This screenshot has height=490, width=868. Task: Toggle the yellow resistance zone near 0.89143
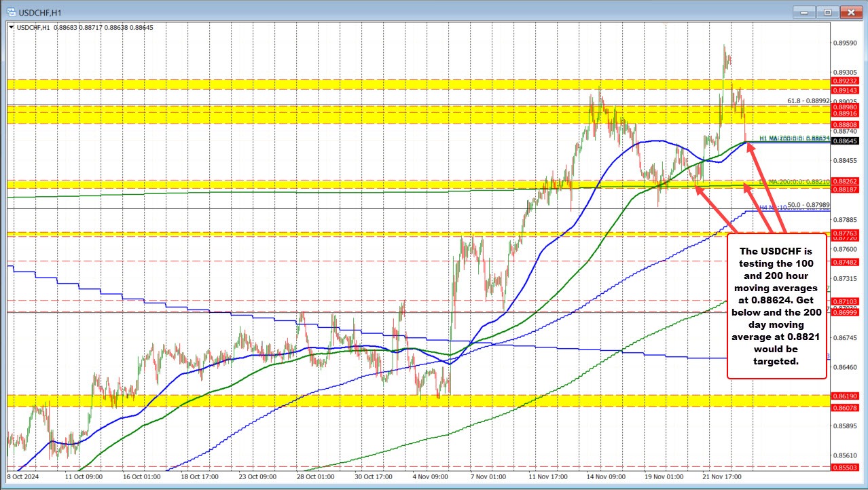[x=408, y=86]
